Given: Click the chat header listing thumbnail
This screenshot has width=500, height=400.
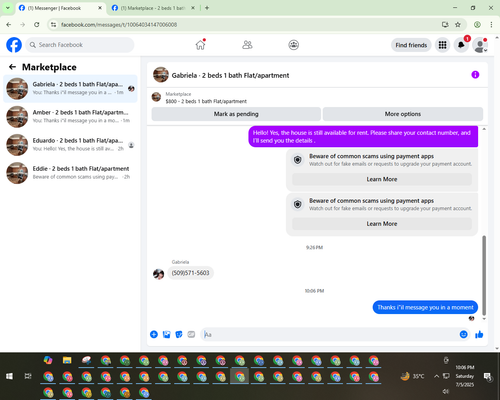Looking at the screenshot, I should pos(161,75).
